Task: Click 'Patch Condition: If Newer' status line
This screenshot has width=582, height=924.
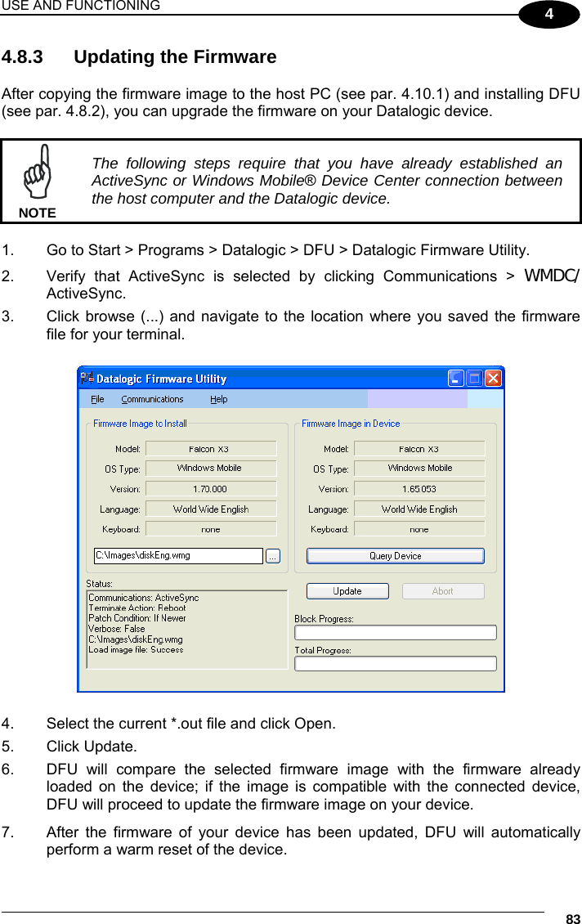Action: (x=137, y=618)
